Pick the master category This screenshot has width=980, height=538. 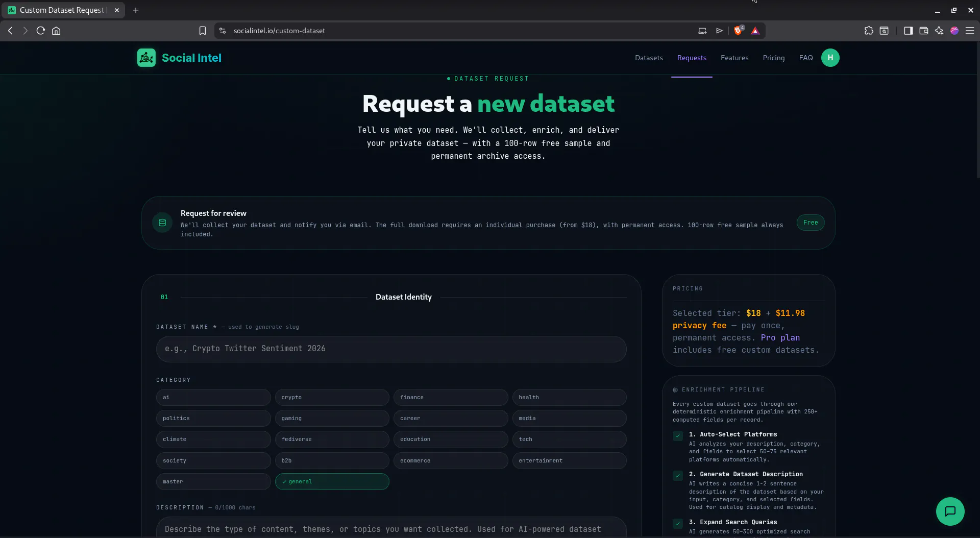pos(213,481)
